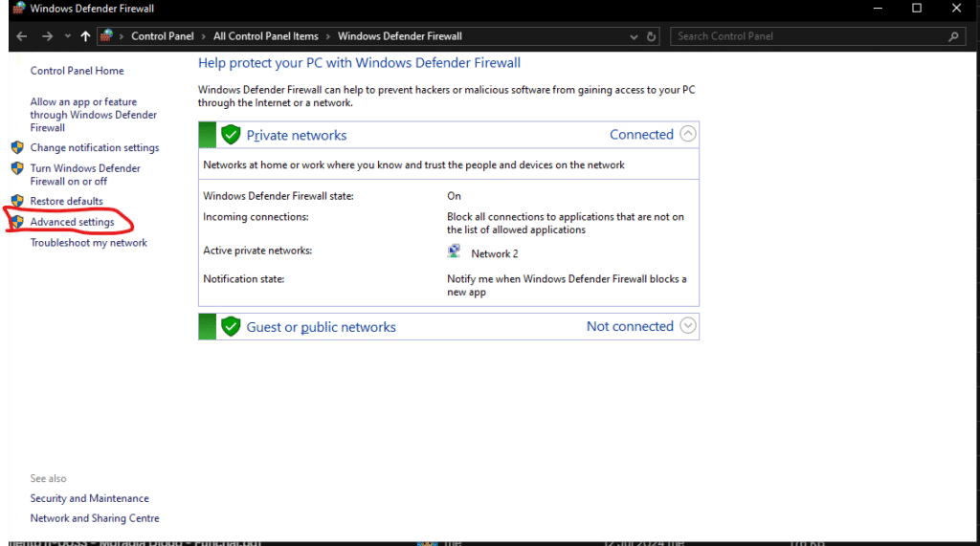Screen dimensions: 980x546
Task: Open the recent locations dropdown arrow
Action: [x=68, y=36]
